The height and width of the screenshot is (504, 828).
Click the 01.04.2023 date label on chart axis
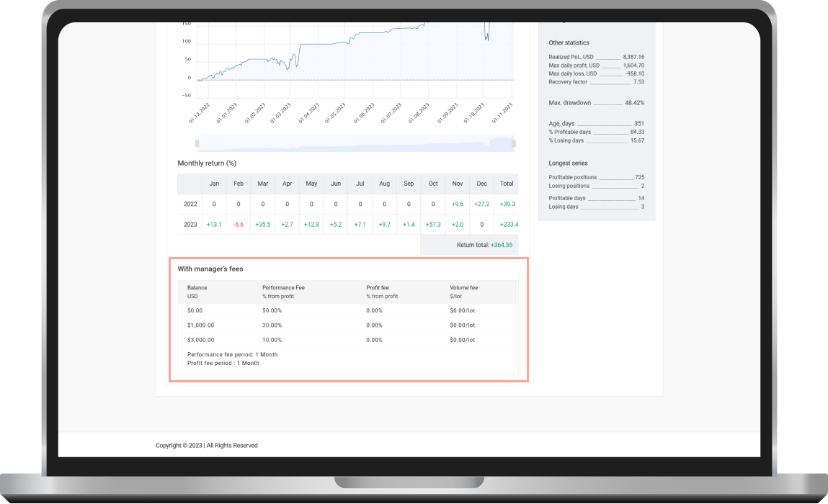(309, 114)
